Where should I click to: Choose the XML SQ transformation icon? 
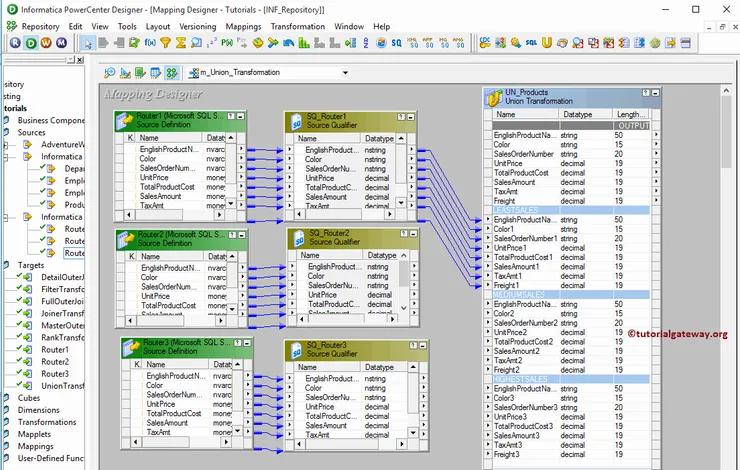(412, 43)
